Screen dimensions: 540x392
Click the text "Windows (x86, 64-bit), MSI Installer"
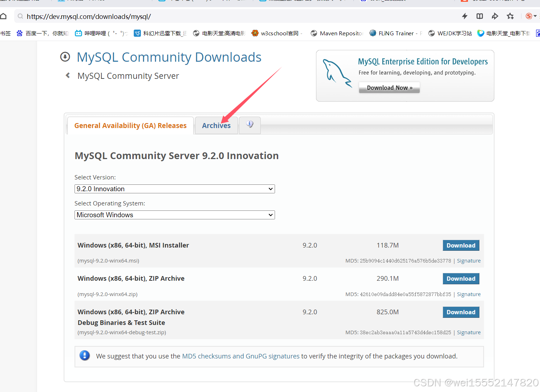pyautogui.click(x=133, y=245)
